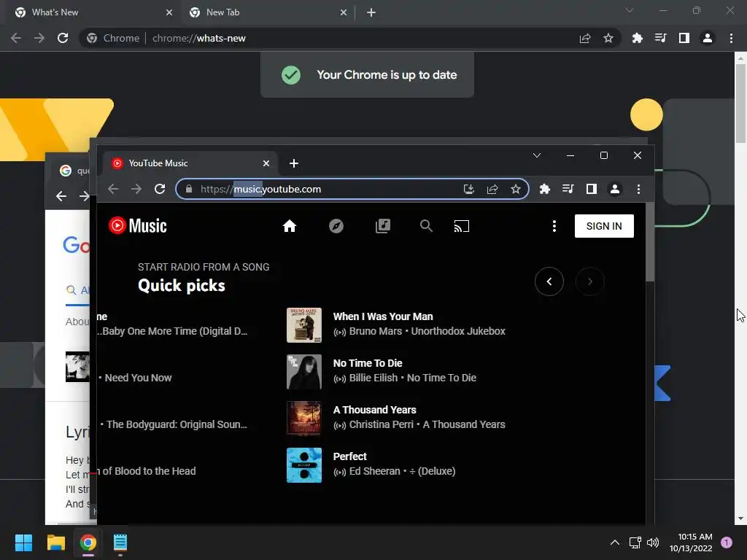Add new tab in background Chrome window

tap(371, 12)
